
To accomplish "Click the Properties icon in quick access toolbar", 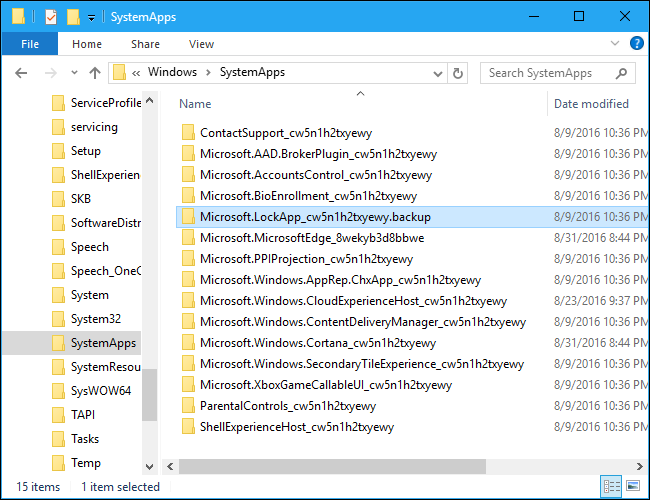I will (51, 17).
